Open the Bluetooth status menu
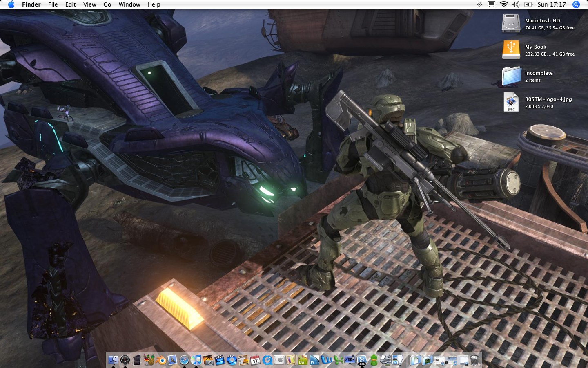 [x=479, y=4]
